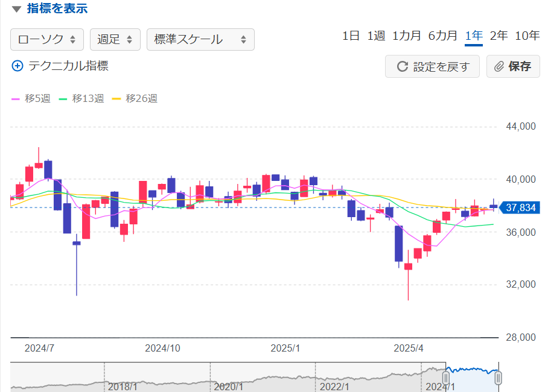This screenshot has width=548, height=392.
Task: Select the 1日 period tab
Action: [x=351, y=36]
